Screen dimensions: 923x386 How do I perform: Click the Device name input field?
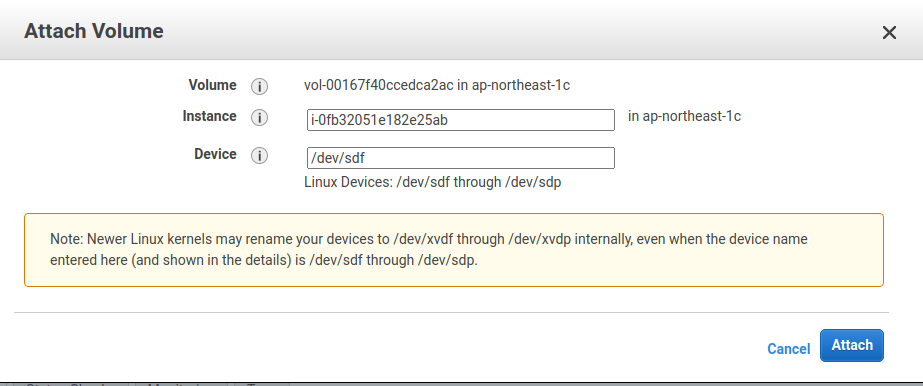(x=461, y=158)
